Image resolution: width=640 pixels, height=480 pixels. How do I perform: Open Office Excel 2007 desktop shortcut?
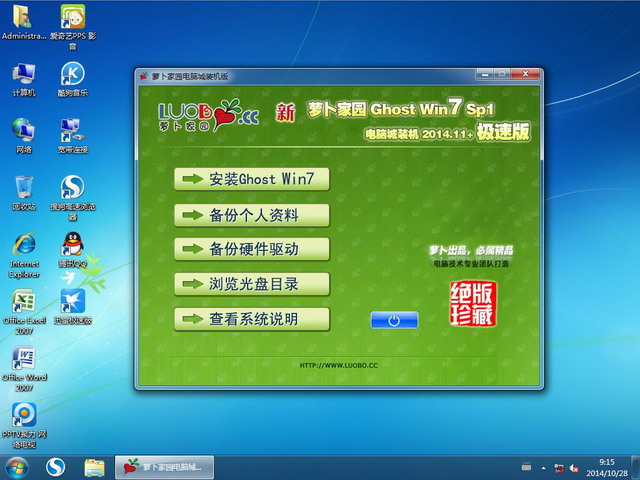pyautogui.click(x=24, y=312)
